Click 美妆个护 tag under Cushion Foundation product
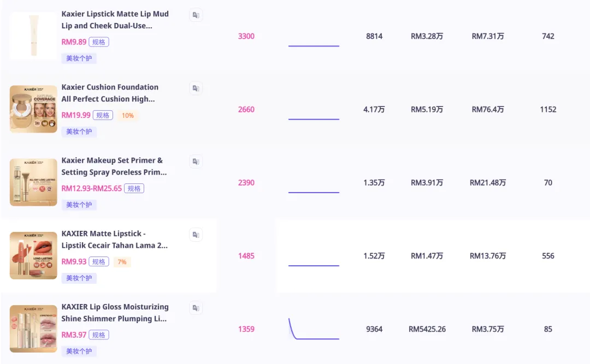This screenshot has width=590, height=364. click(x=79, y=132)
